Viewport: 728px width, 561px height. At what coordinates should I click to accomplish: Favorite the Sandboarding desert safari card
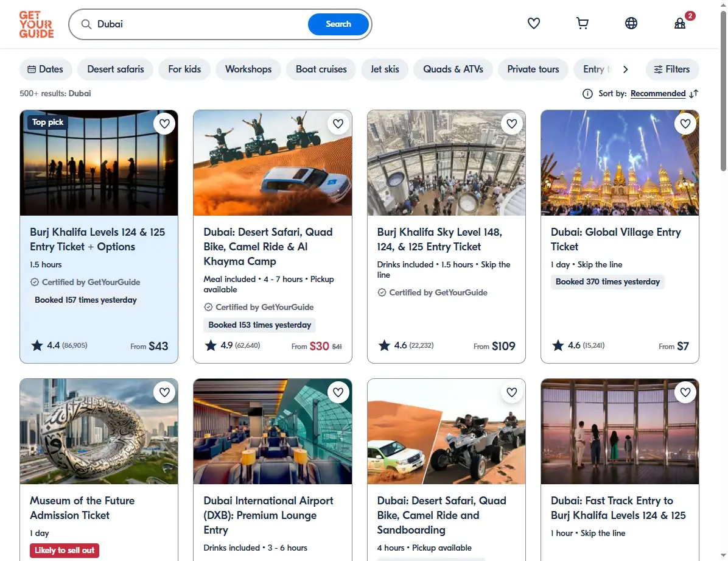[512, 392]
